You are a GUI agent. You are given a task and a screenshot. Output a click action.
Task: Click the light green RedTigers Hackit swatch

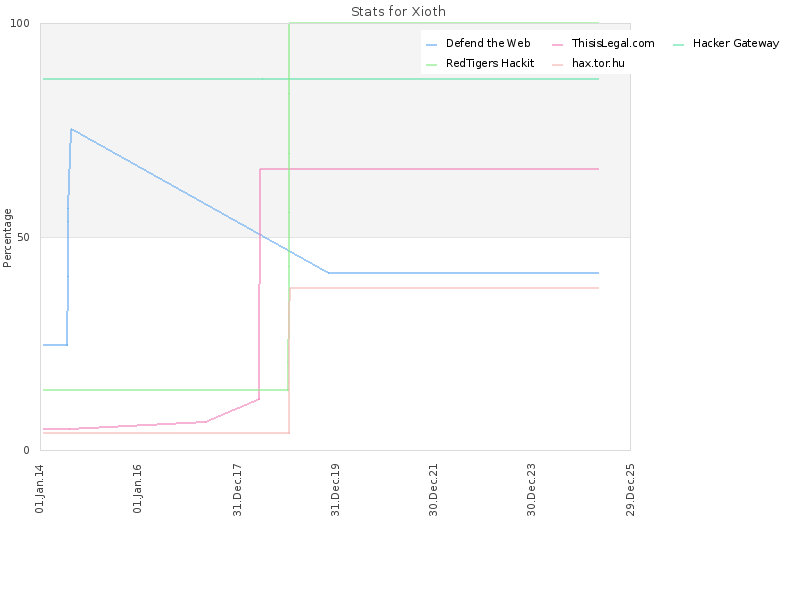432,65
